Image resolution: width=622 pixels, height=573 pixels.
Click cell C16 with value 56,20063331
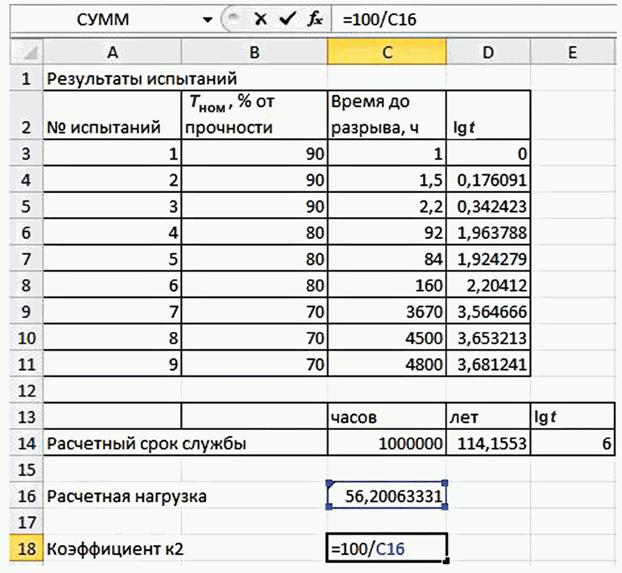coord(386,494)
